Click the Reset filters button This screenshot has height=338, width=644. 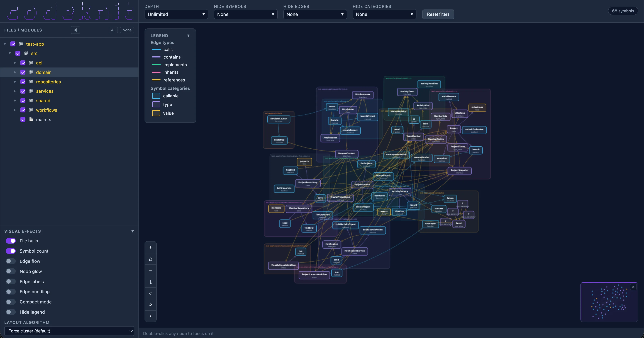[438, 14]
